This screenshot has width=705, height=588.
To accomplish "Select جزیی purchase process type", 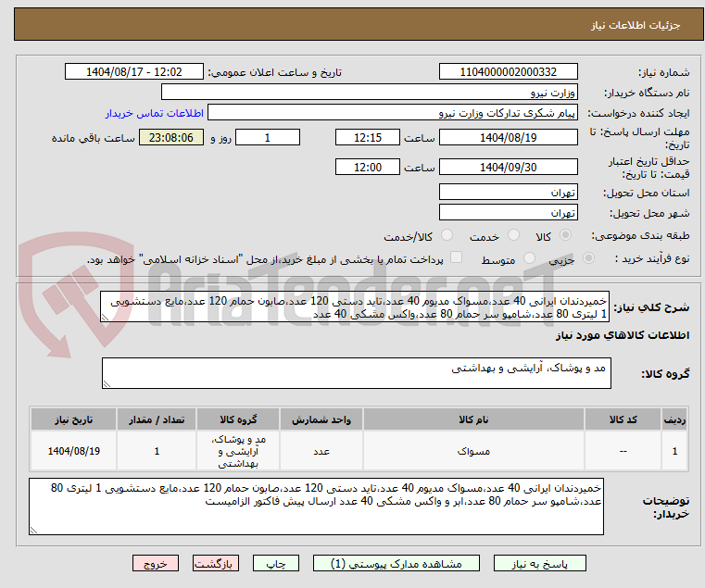I will tap(589, 259).
